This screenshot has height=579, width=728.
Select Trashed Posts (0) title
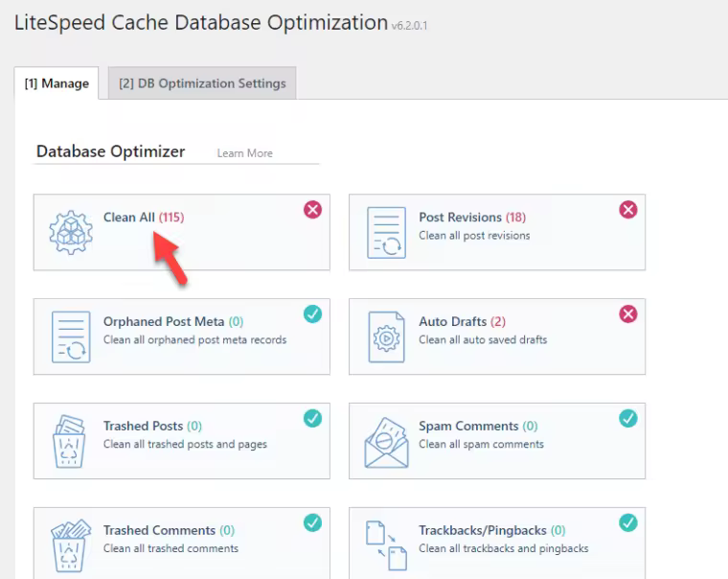152,426
